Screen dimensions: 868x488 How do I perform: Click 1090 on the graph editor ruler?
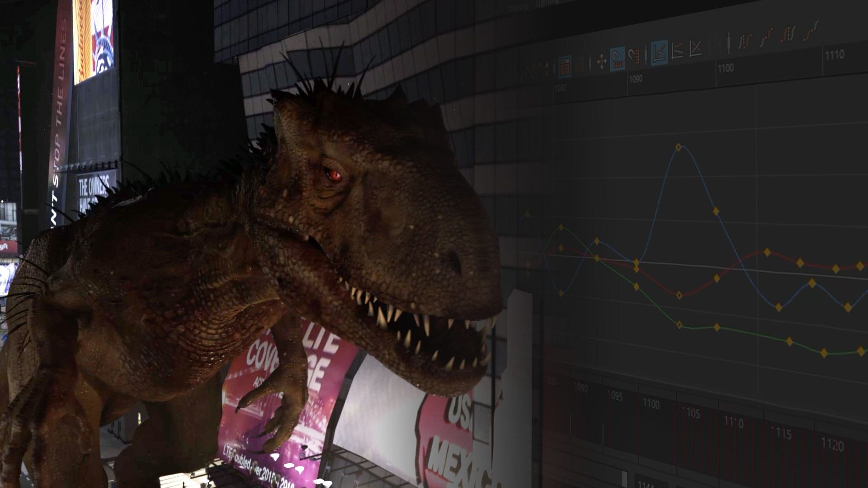(635, 79)
